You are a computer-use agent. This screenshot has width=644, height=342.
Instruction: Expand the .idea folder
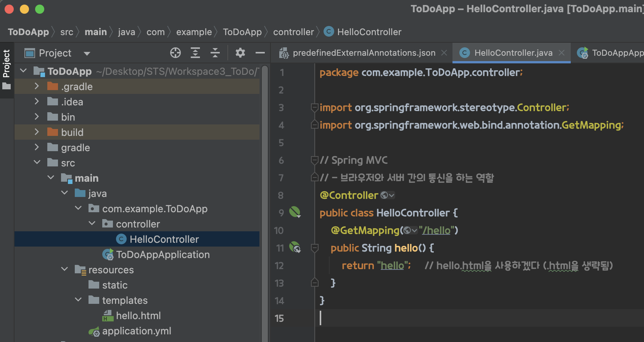point(37,101)
